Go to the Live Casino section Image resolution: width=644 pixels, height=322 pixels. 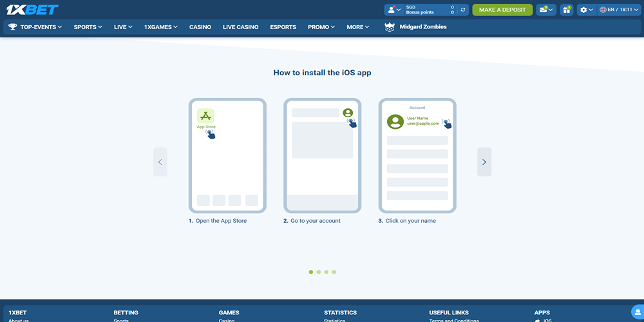coord(240,27)
